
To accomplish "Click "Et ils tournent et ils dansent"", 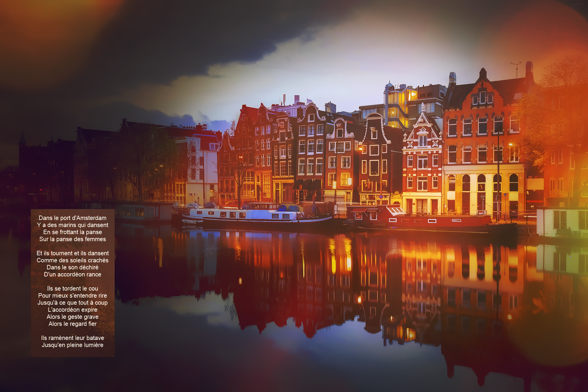I will pos(73,253).
